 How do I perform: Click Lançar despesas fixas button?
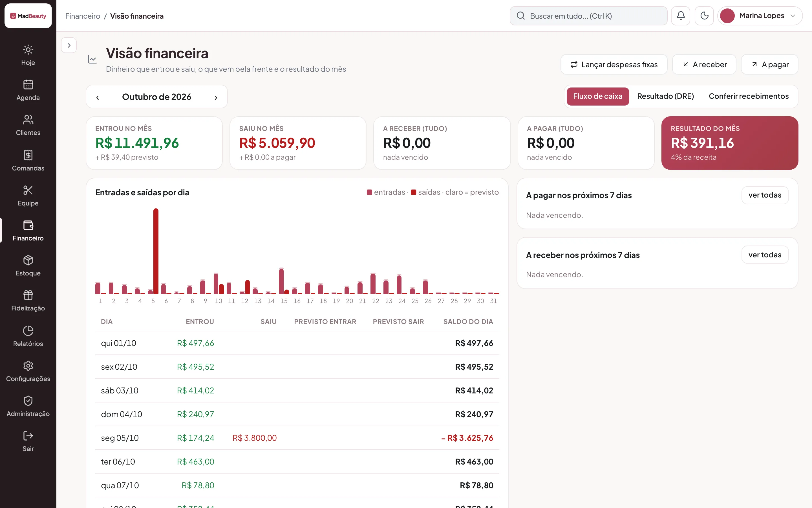(x=614, y=65)
